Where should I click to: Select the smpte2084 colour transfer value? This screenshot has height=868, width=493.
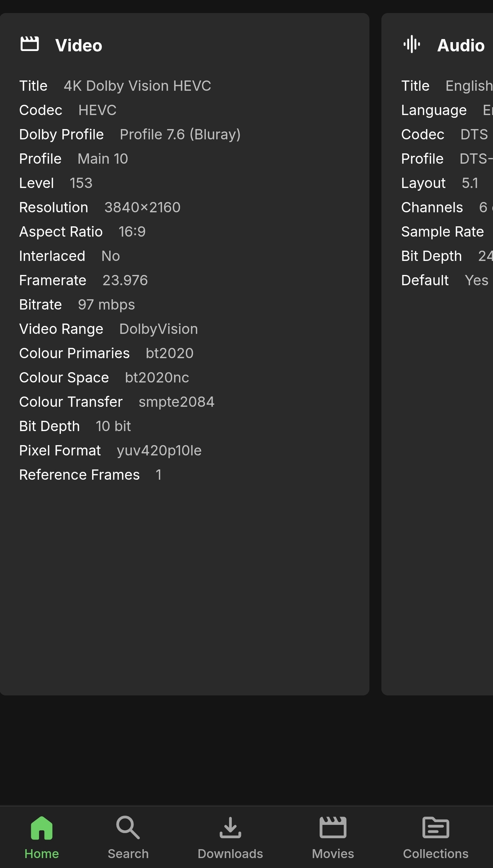click(x=176, y=402)
